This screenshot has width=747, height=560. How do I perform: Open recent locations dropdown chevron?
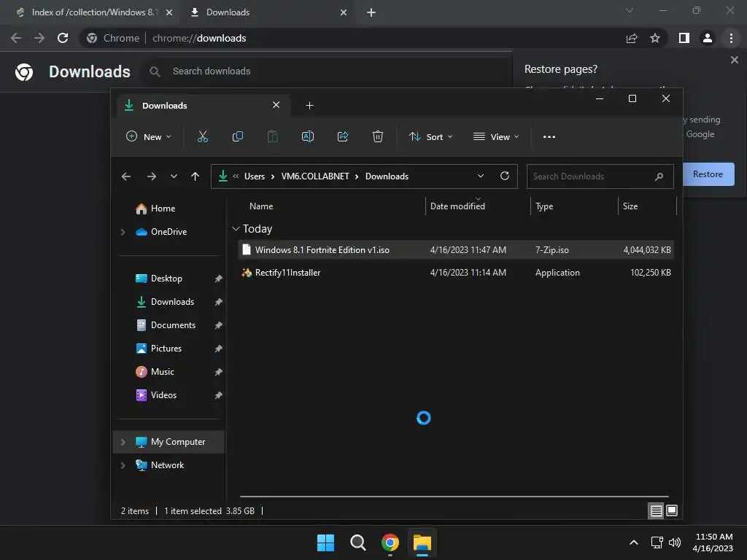[174, 176]
